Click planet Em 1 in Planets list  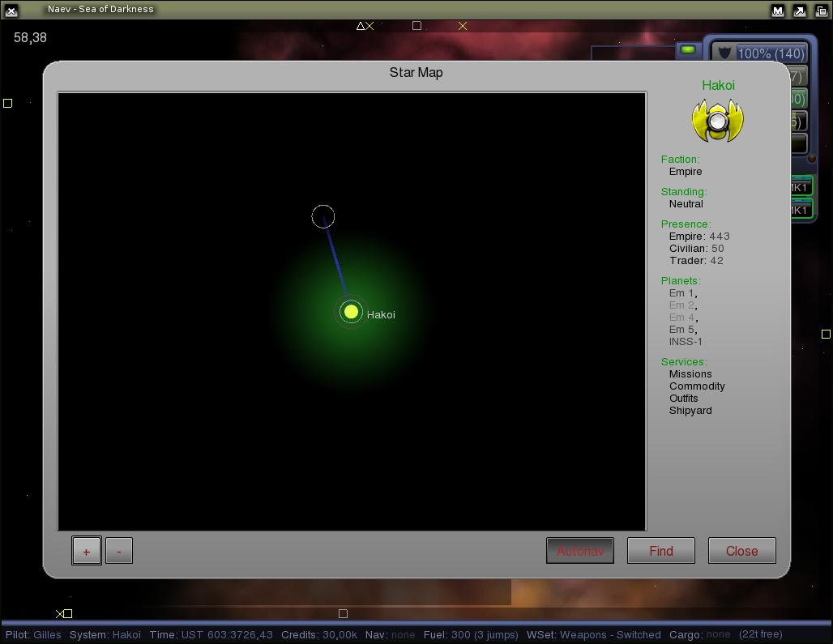click(681, 293)
